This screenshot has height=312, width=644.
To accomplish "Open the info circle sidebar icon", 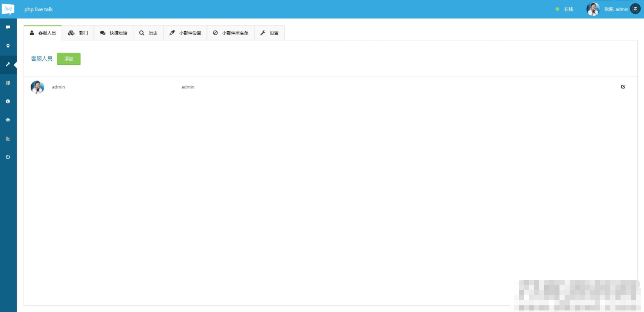I will pyautogui.click(x=8, y=101).
